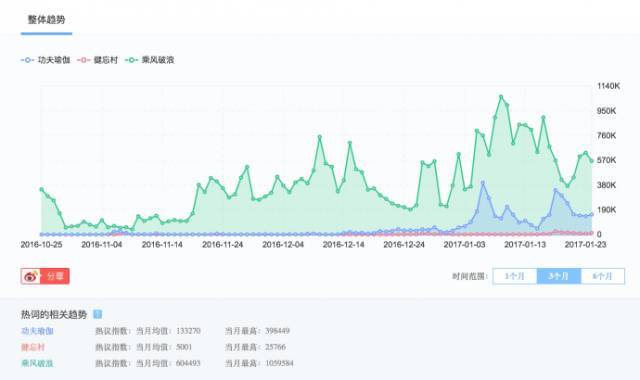Click the 乘风破浪 peak data point near 1059584
Image resolution: width=640 pixels, height=380 pixels.
(x=501, y=97)
